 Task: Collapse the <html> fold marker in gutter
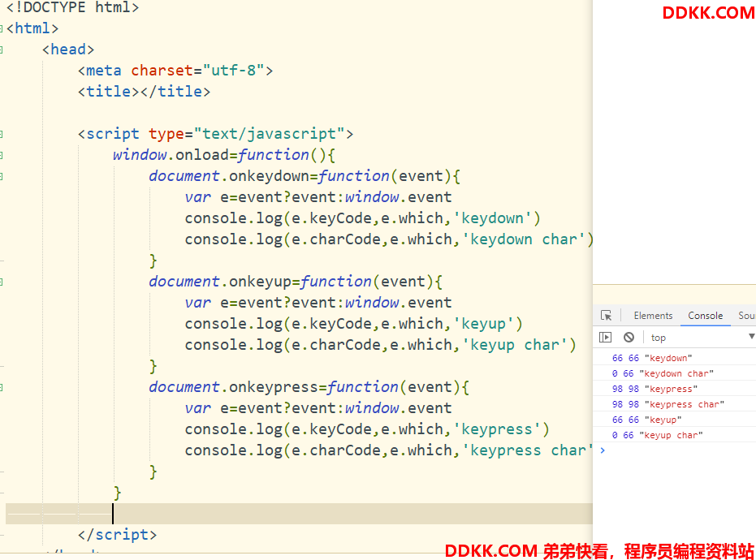(2, 29)
